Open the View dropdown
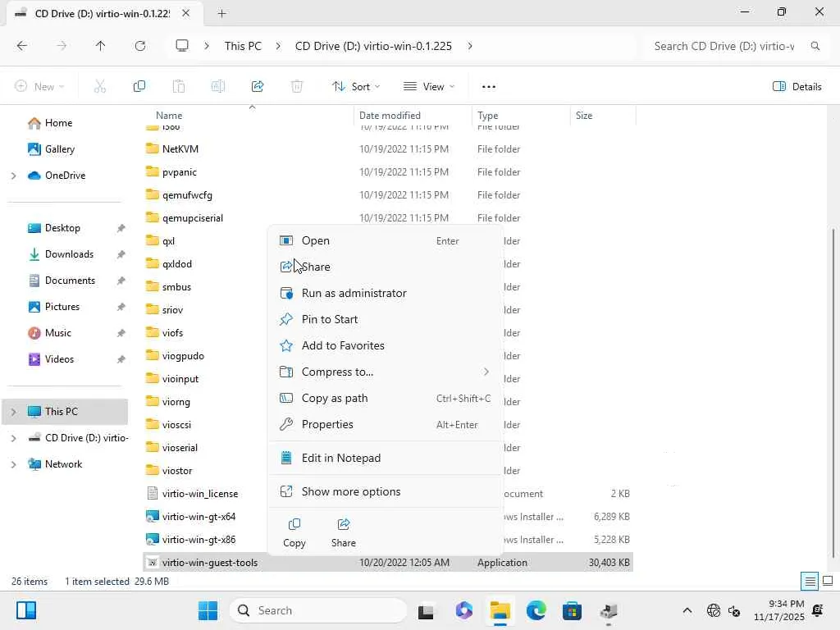This screenshot has height=630, width=840. coord(428,86)
